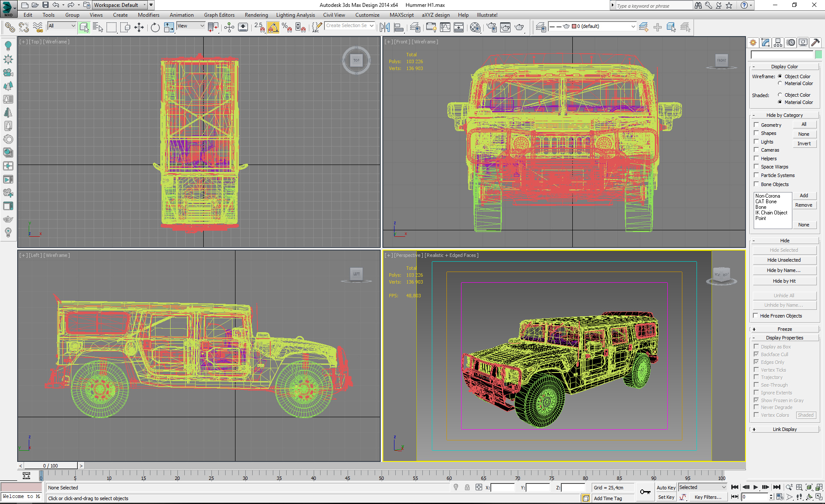Open the selection filter All dropdown
Viewport: 825px width, 504px height.
[x=62, y=26]
